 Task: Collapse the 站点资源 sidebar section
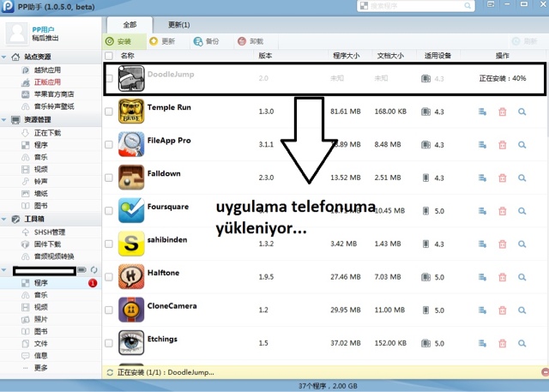pos(3,57)
